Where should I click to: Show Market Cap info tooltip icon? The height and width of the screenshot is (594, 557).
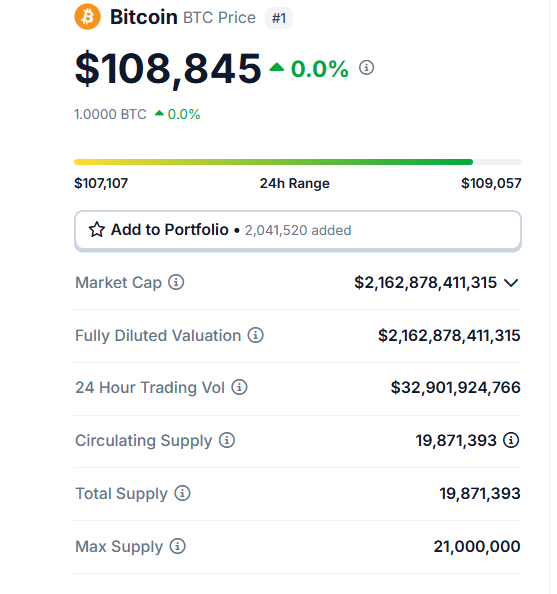(x=176, y=282)
